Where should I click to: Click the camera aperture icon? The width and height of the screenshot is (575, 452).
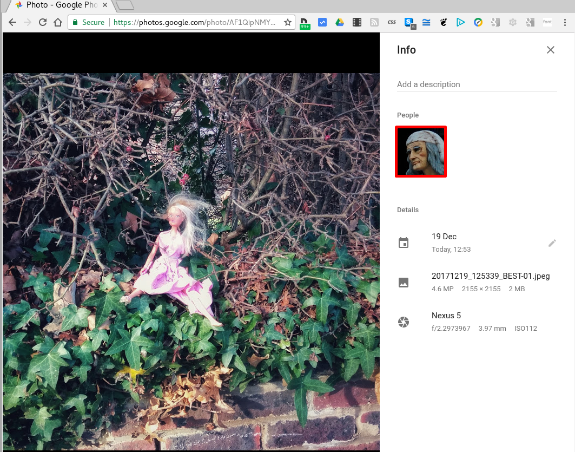click(403, 322)
